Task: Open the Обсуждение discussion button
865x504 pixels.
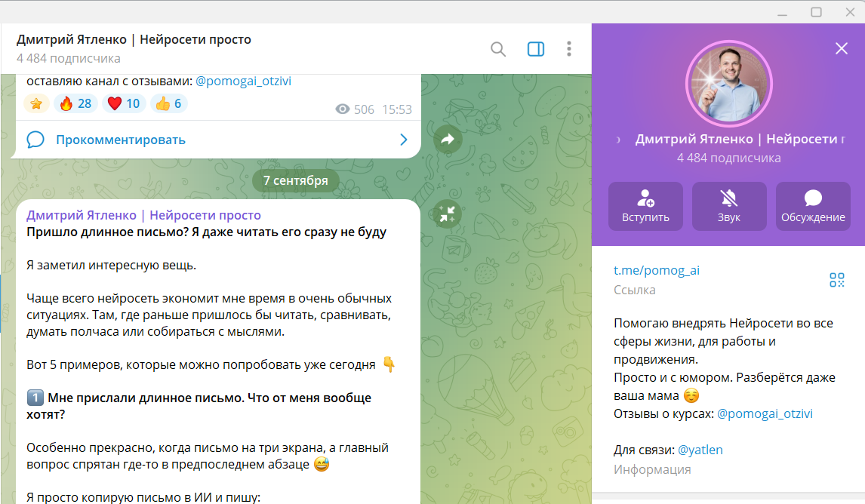Action: [813, 206]
